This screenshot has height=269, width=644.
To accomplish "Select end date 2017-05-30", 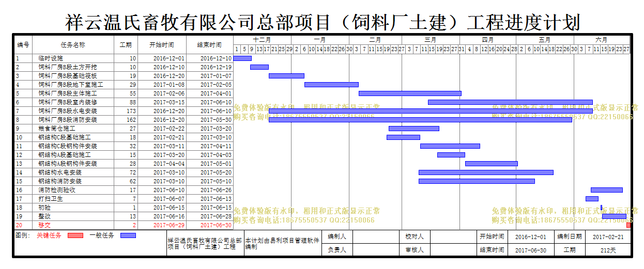I will pos(216,120).
